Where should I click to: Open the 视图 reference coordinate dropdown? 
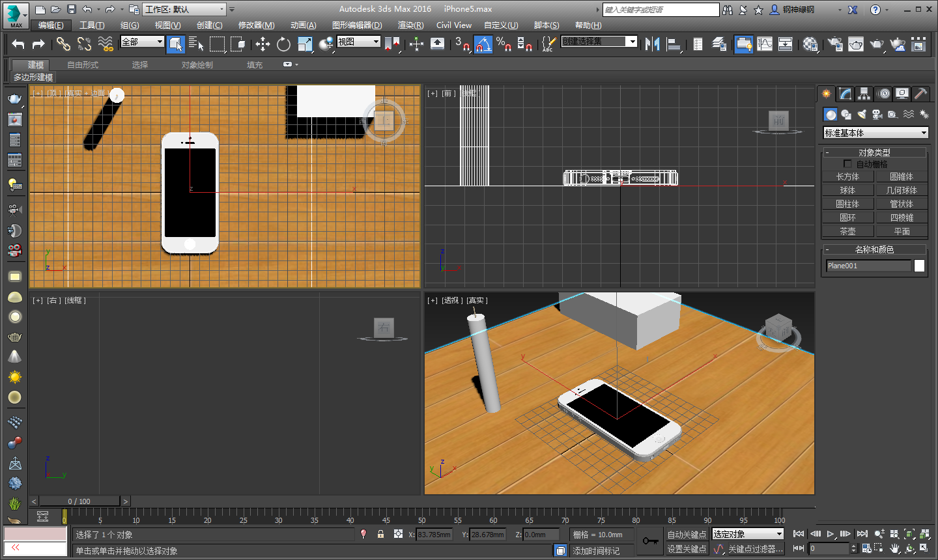click(x=358, y=42)
